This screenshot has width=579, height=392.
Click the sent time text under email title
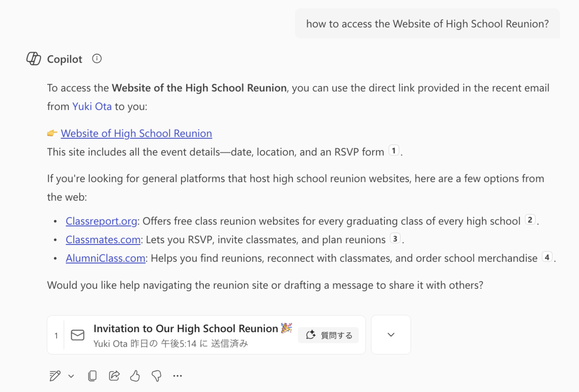tap(171, 344)
